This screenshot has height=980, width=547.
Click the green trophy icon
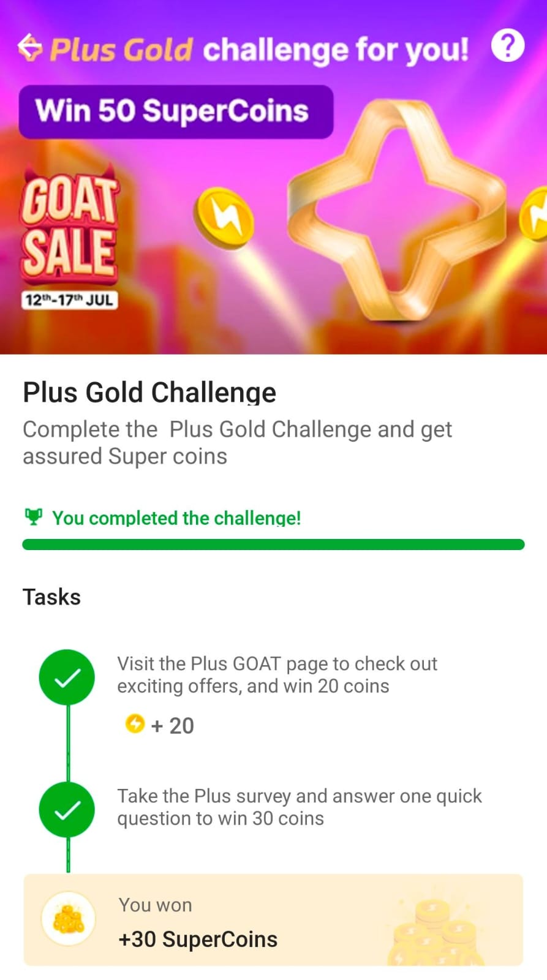33,518
